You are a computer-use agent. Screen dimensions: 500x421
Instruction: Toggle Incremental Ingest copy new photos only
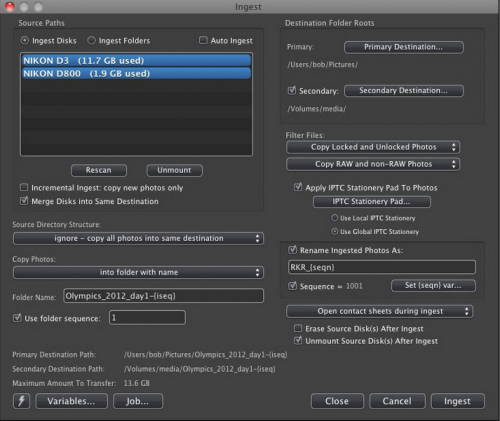click(x=24, y=187)
